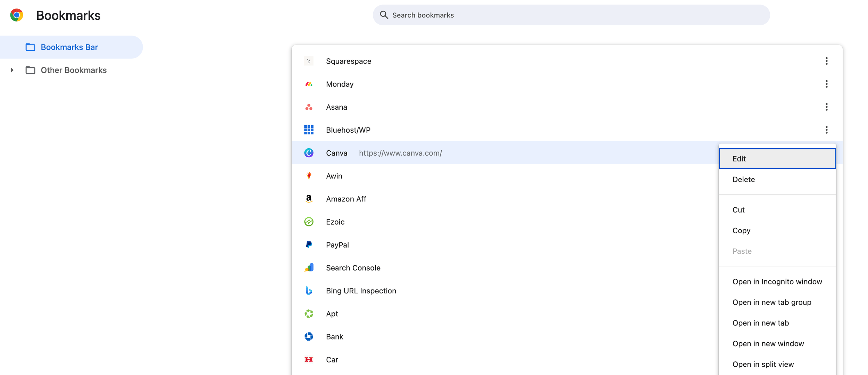Click the Asana bookmark name
868x375 pixels.
[x=336, y=107]
